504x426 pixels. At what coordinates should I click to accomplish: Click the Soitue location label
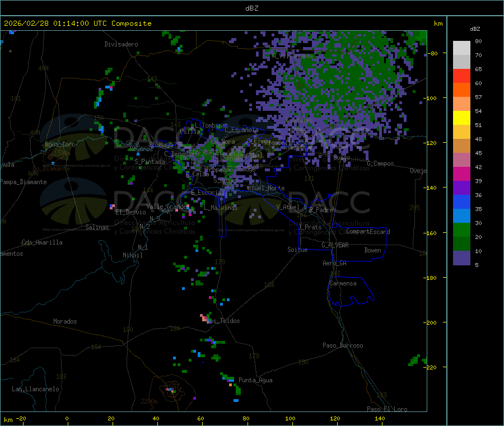pos(297,250)
